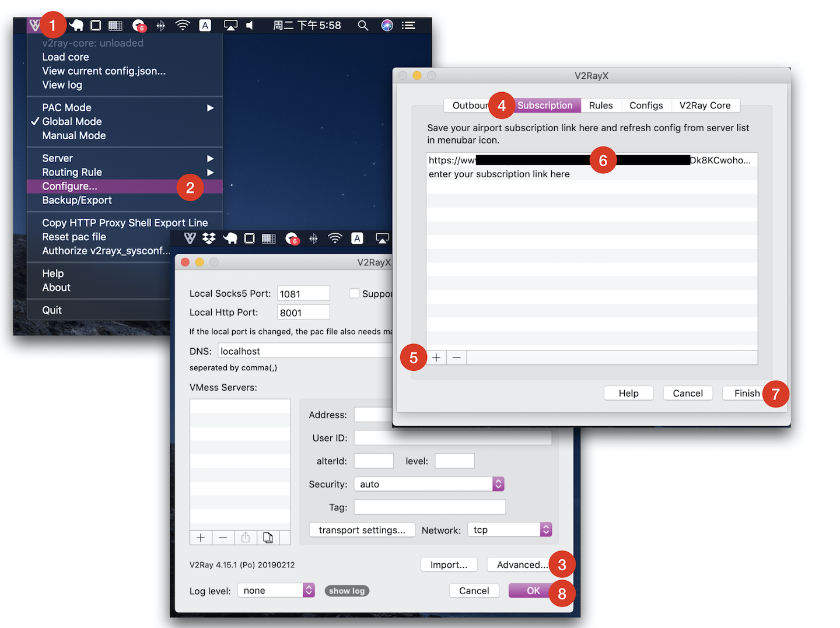Click Cancel next to the OK button

(x=474, y=591)
